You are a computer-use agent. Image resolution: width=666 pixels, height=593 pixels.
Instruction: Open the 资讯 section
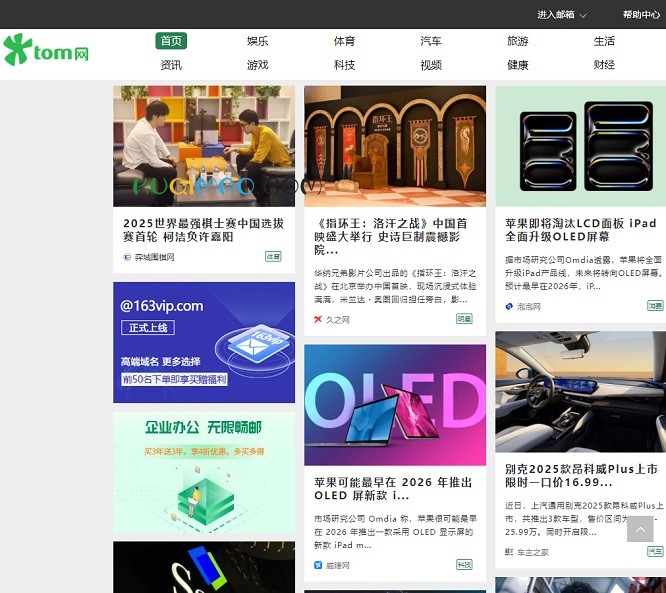tap(171, 65)
